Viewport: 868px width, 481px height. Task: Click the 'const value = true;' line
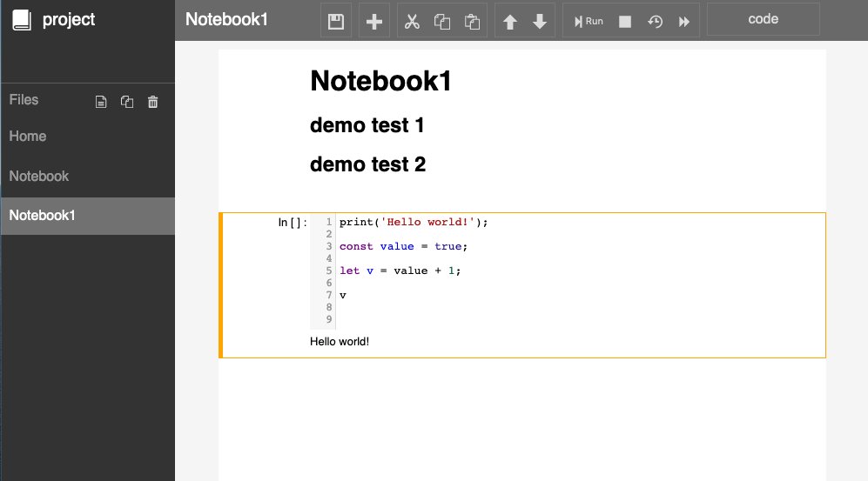click(x=404, y=246)
